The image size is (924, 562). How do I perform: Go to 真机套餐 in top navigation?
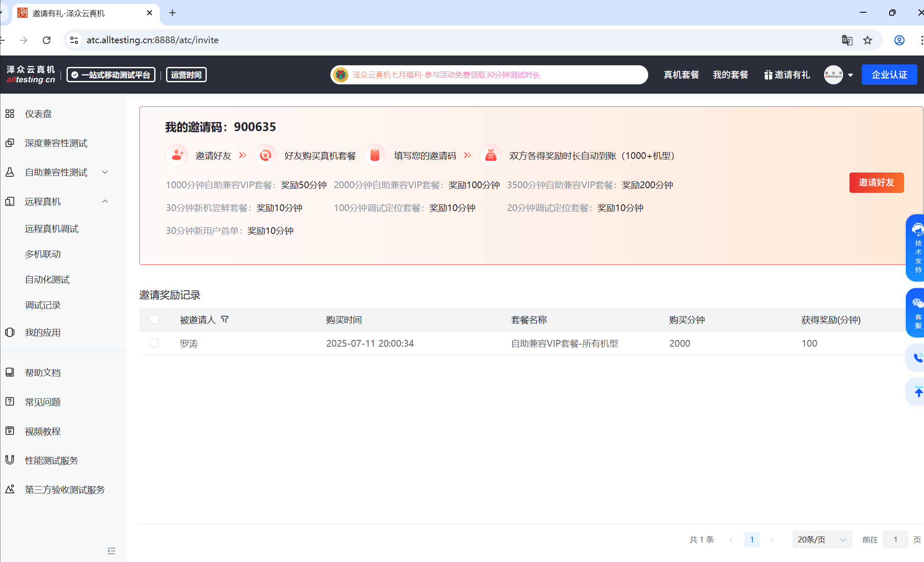click(681, 75)
